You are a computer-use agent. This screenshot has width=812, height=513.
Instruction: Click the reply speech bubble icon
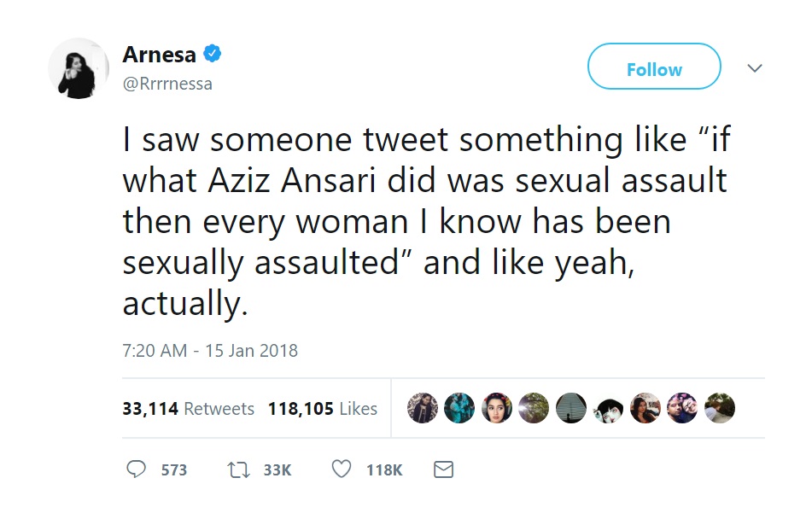pyautogui.click(x=136, y=469)
